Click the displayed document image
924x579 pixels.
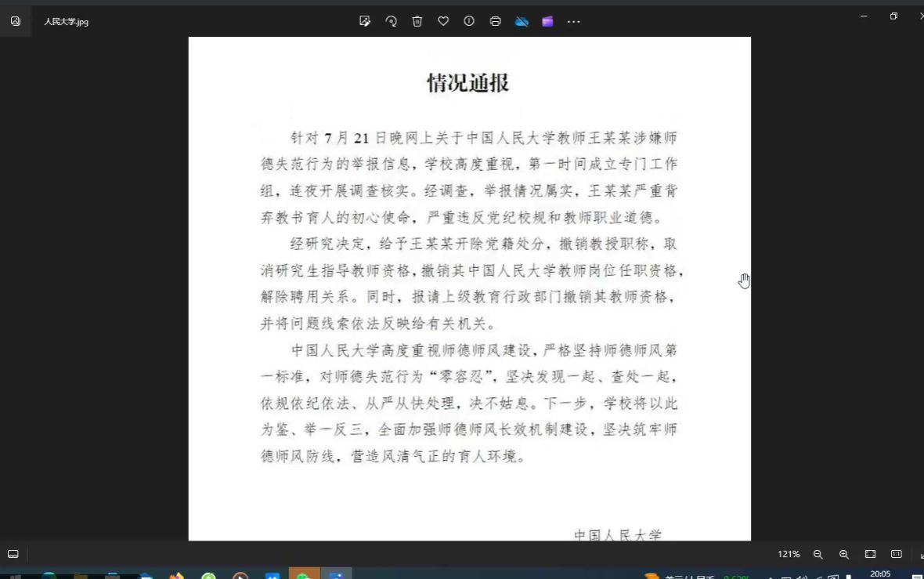tap(469, 288)
